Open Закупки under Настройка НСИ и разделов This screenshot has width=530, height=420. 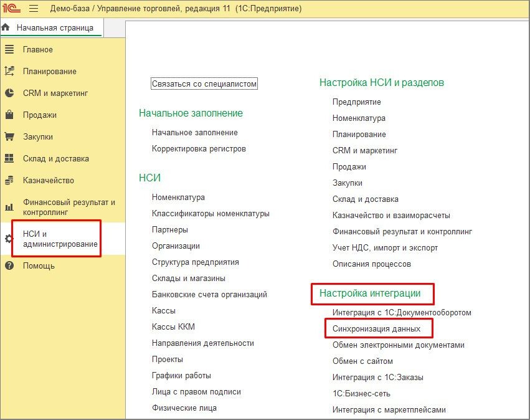click(348, 183)
